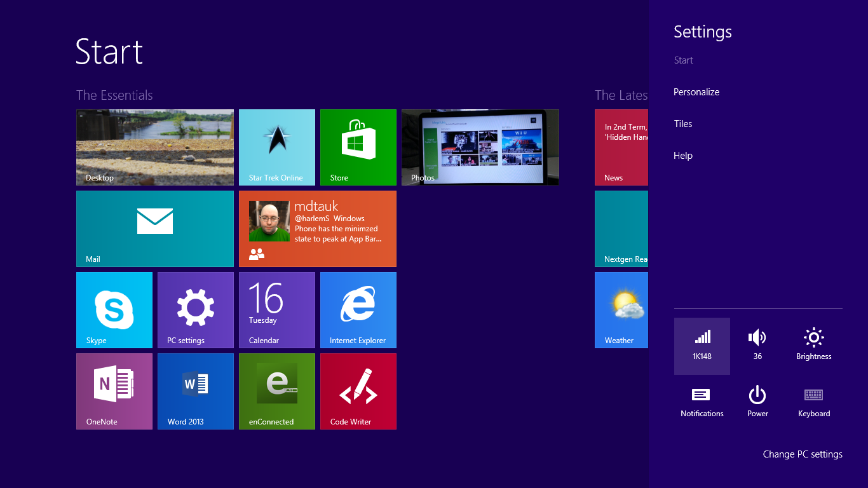
Task: Click the Change PC settings link
Action: click(803, 454)
